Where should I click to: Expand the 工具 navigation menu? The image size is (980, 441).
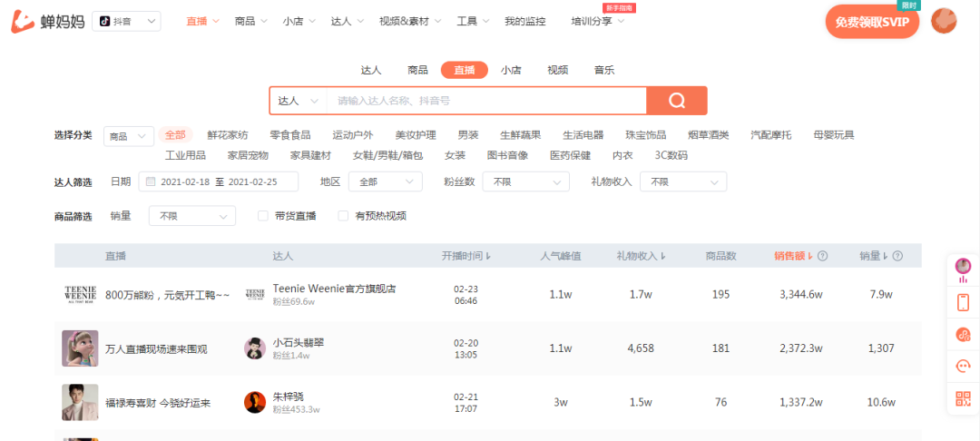(473, 21)
